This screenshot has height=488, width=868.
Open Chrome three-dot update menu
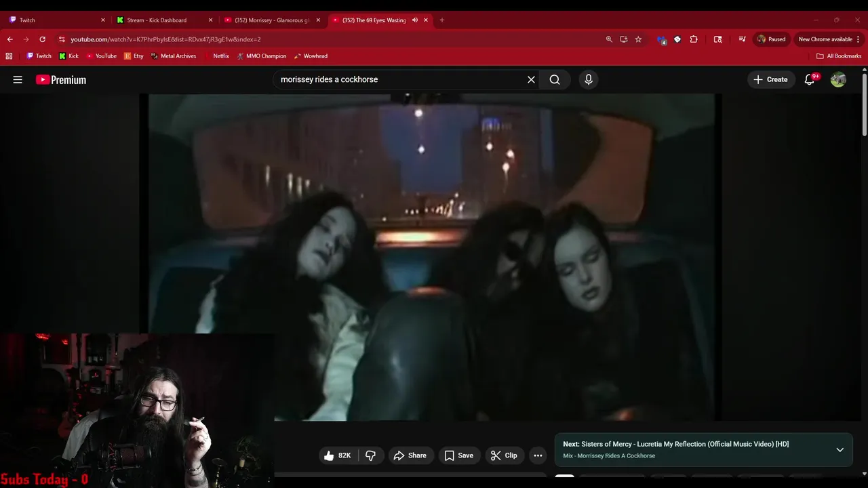(x=858, y=39)
